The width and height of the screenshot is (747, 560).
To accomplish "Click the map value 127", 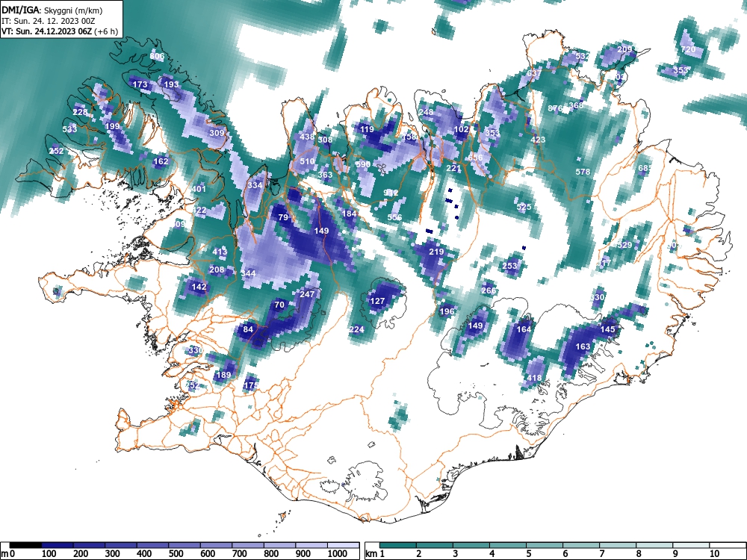I will [377, 302].
